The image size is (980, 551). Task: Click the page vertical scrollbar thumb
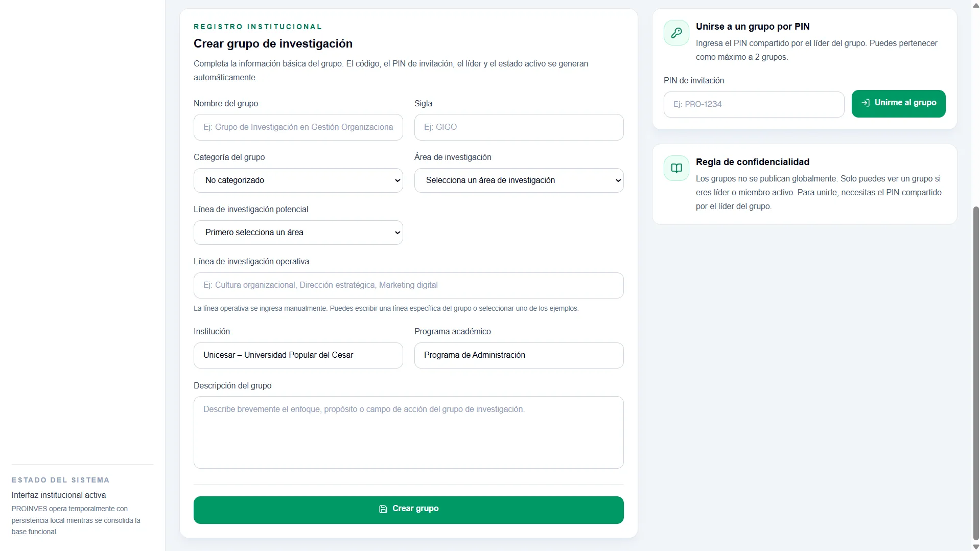976,373
